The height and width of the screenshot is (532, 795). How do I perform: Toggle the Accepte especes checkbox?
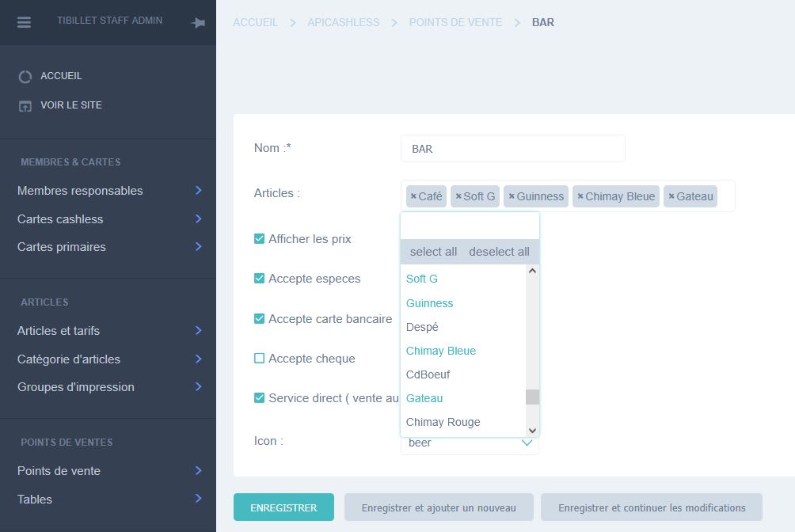[x=259, y=278]
